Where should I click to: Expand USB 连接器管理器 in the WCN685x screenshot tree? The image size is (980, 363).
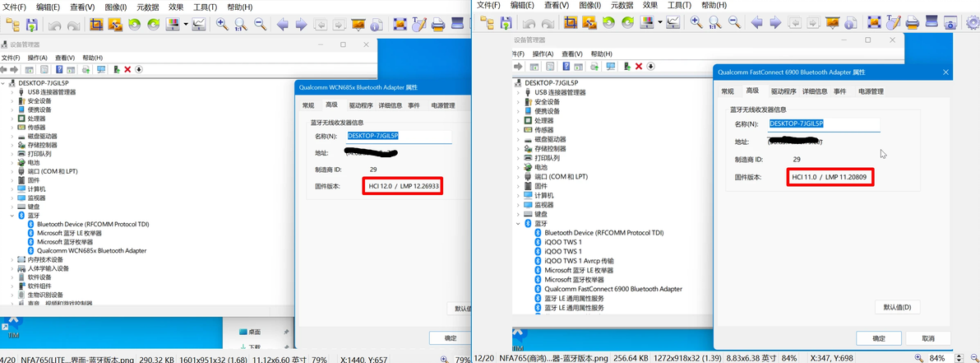12,92
